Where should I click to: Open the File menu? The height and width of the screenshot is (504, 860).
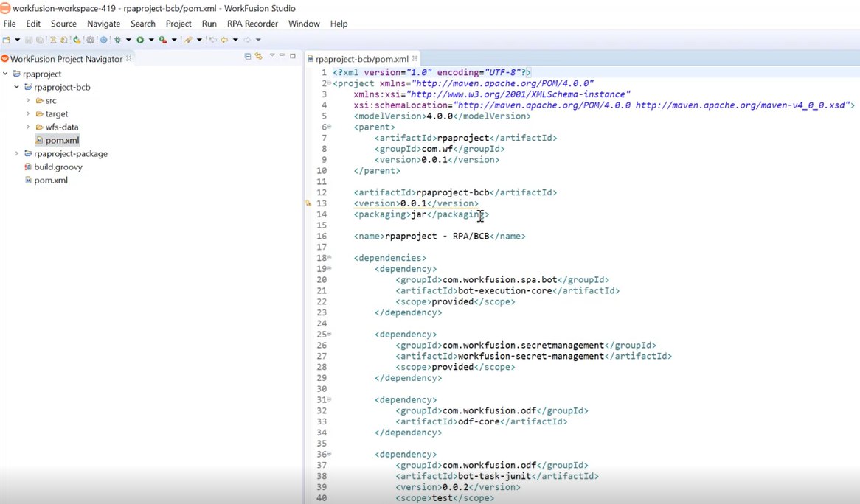click(10, 24)
